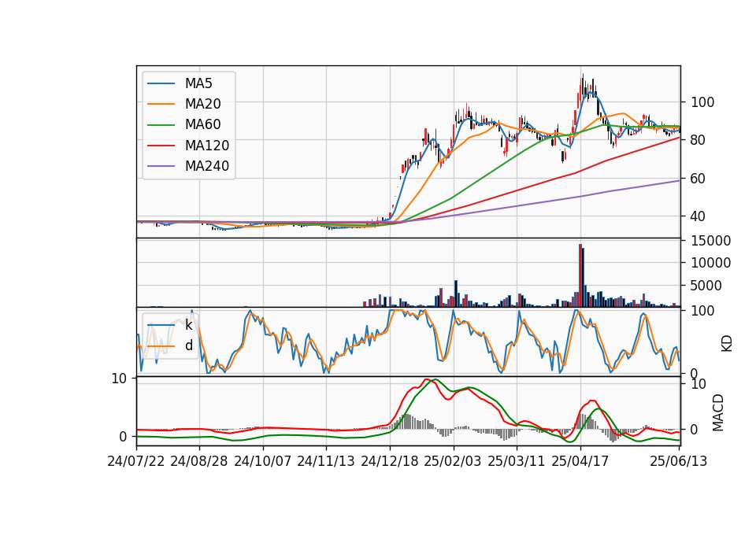Click the 80 price axis tick label
The width and height of the screenshot is (756, 543).
pyautogui.click(x=699, y=140)
